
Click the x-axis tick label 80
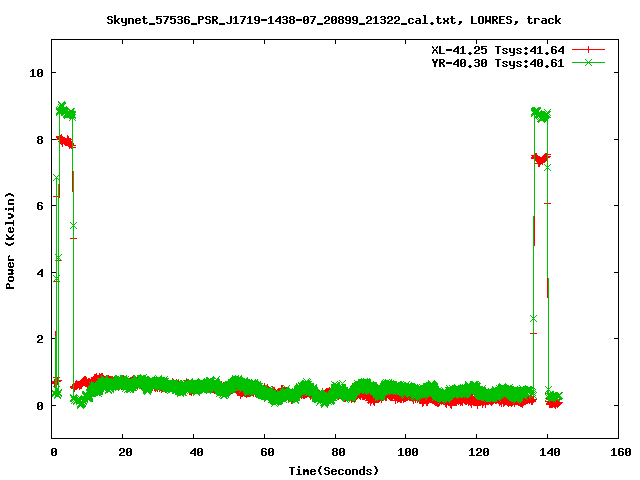point(338,452)
